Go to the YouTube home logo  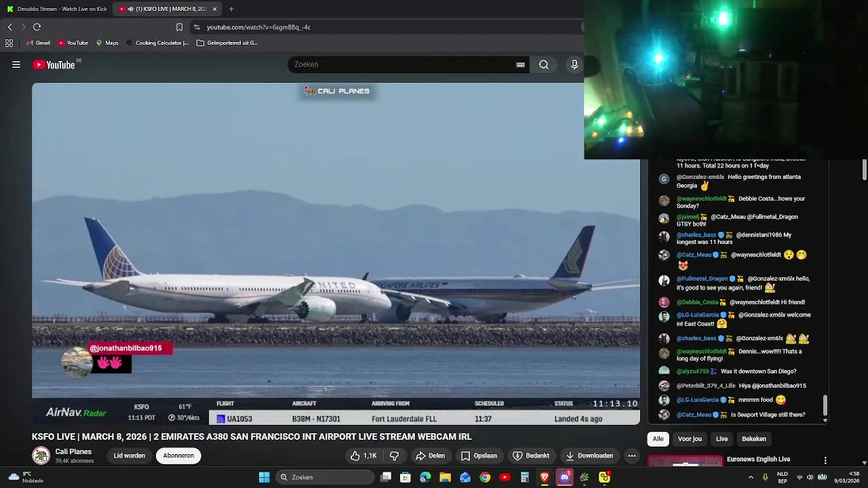54,64
